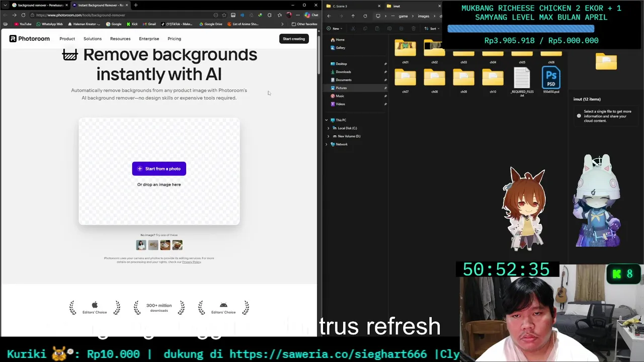Screen dimensions: 644x362
Task: Expand the Local Disk (C:) node
Action: tap(329, 128)
